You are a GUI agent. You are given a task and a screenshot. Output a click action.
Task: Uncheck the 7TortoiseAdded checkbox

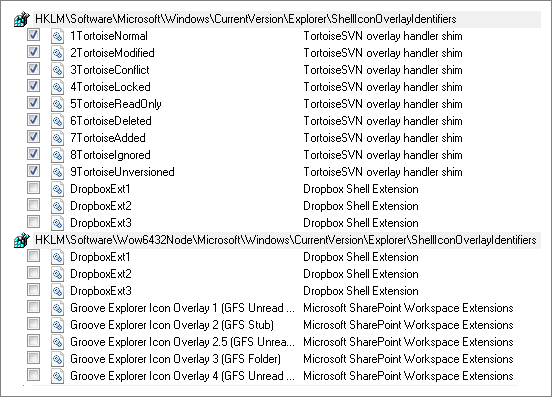[x=33, y=137]
